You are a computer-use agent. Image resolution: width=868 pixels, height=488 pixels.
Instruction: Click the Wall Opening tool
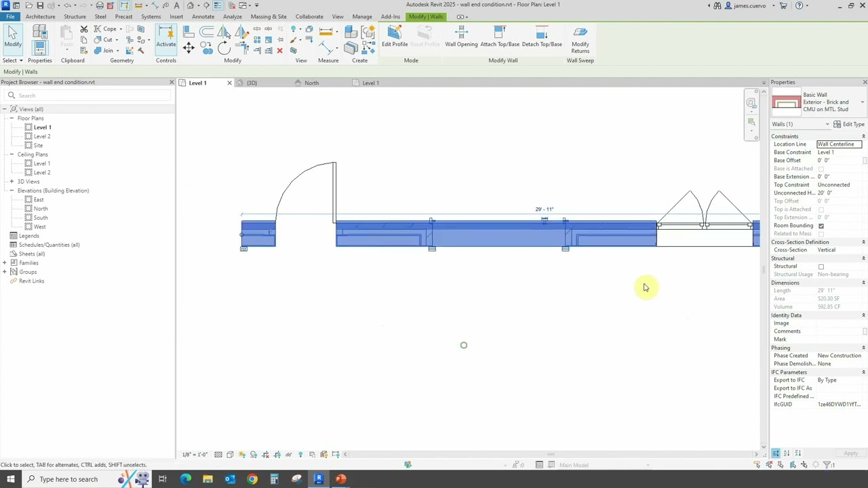click(x=461, y=37)
